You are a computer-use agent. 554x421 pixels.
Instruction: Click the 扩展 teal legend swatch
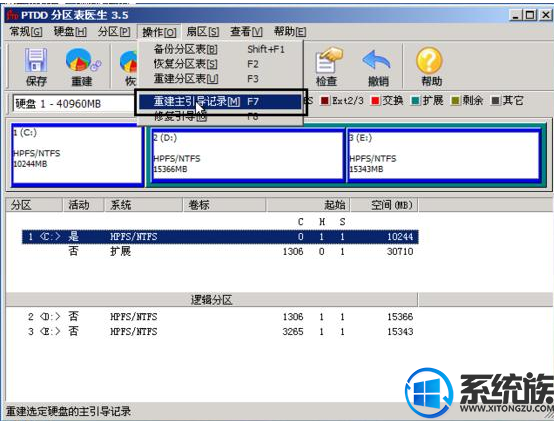point(416,101)
